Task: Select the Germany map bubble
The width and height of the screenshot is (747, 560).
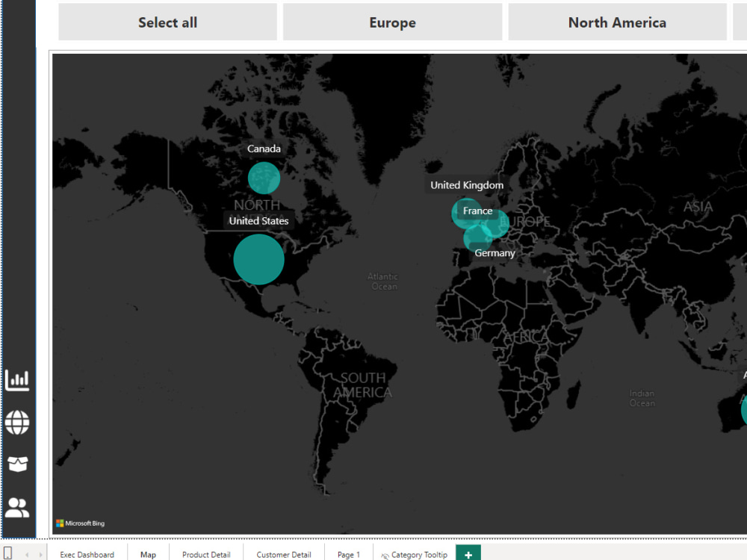Action: [x=496, y=223]
